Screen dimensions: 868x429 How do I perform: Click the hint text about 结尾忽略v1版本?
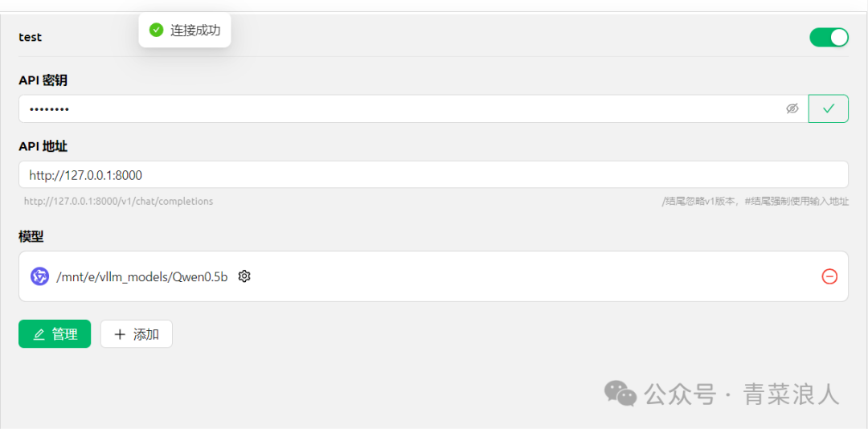(755, 202)
